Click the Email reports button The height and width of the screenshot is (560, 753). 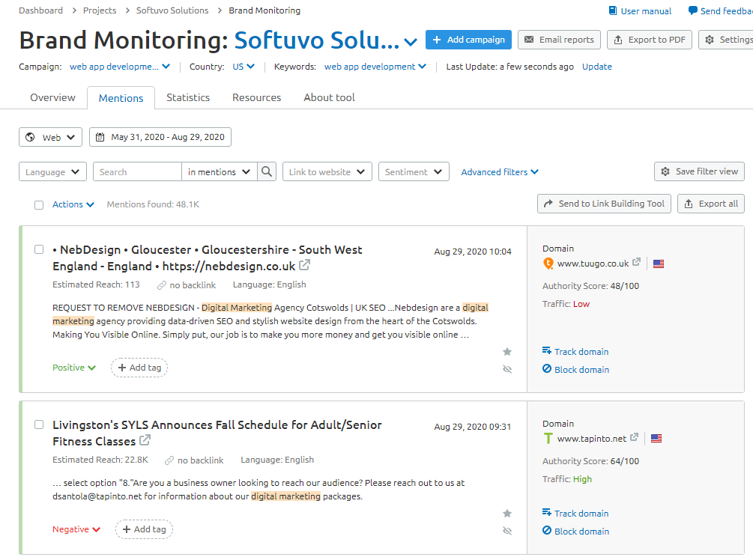click(559, 40)
